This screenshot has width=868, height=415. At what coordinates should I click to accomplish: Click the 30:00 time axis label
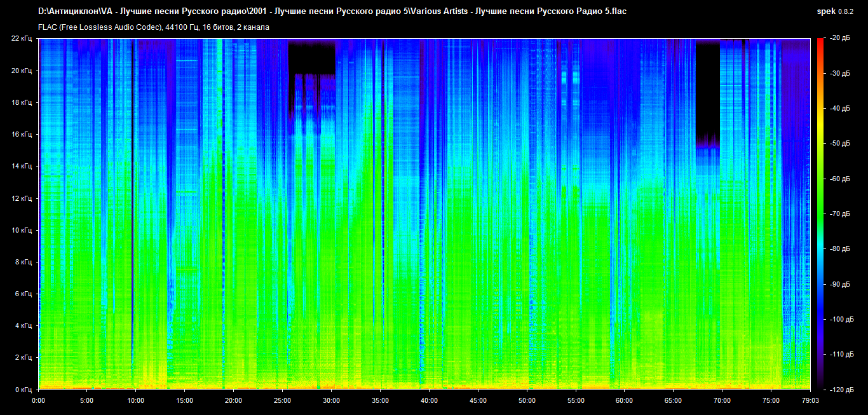pyautogui.click(x=331, y=401)
